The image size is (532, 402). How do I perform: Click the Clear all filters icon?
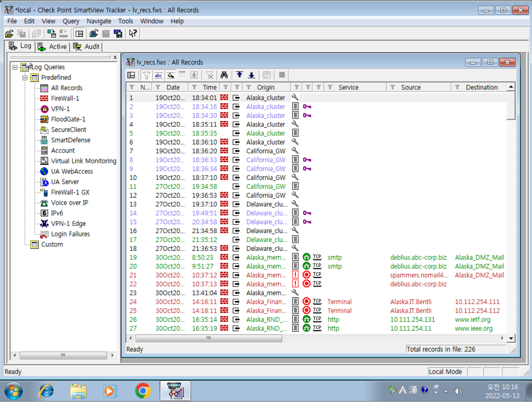(209, 75)
